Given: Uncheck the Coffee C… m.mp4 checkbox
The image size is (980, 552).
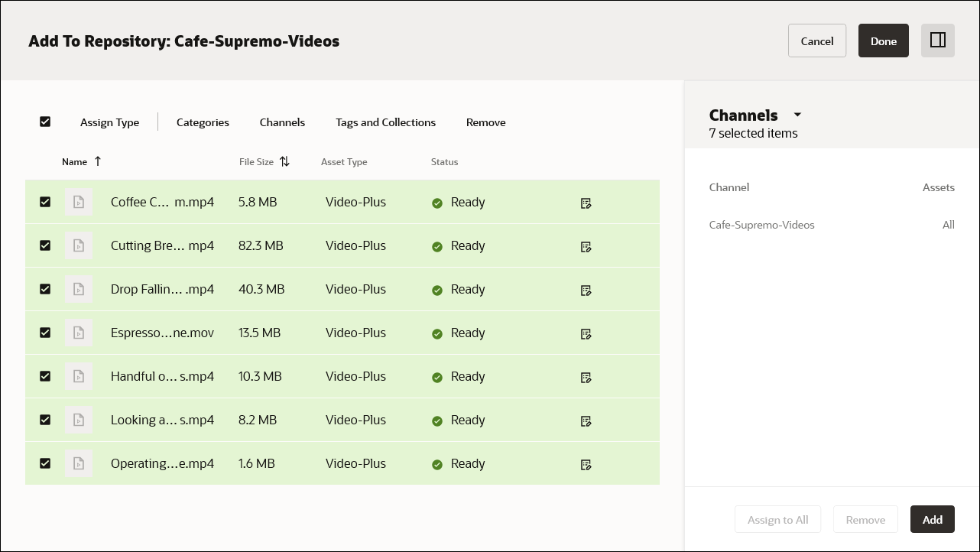Looking at the screenshot, I should [x=45, y=202].
